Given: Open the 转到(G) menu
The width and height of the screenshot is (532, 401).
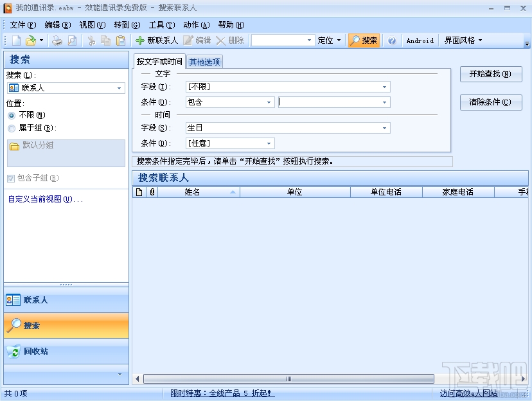Looking at the screenshot, I should 127,25.
